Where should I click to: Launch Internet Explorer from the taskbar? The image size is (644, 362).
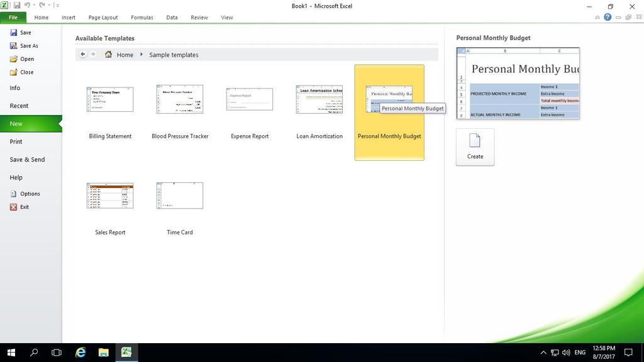point(80,353)
